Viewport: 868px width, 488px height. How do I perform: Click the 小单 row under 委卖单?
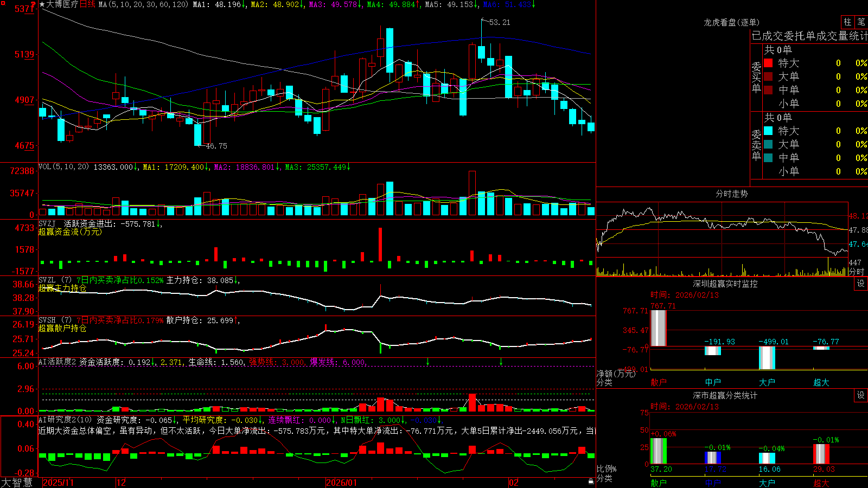[x=815, y=171]
